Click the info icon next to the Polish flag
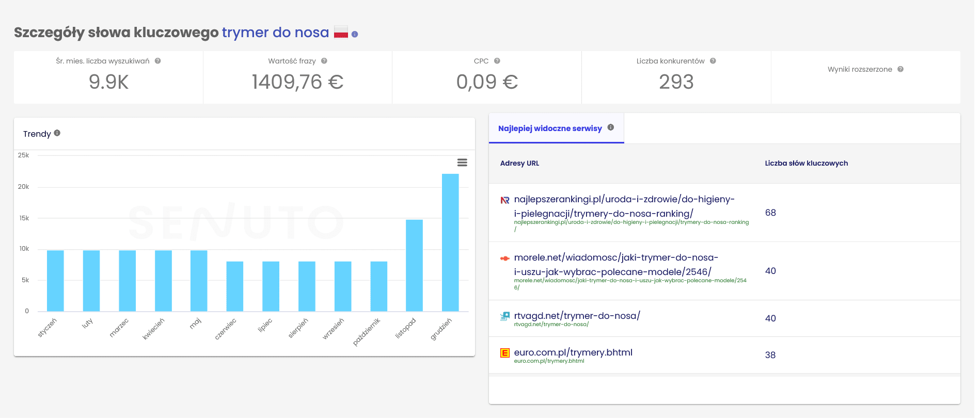The height and width of the screenshot is (420, 980). [x=355, y=35]
